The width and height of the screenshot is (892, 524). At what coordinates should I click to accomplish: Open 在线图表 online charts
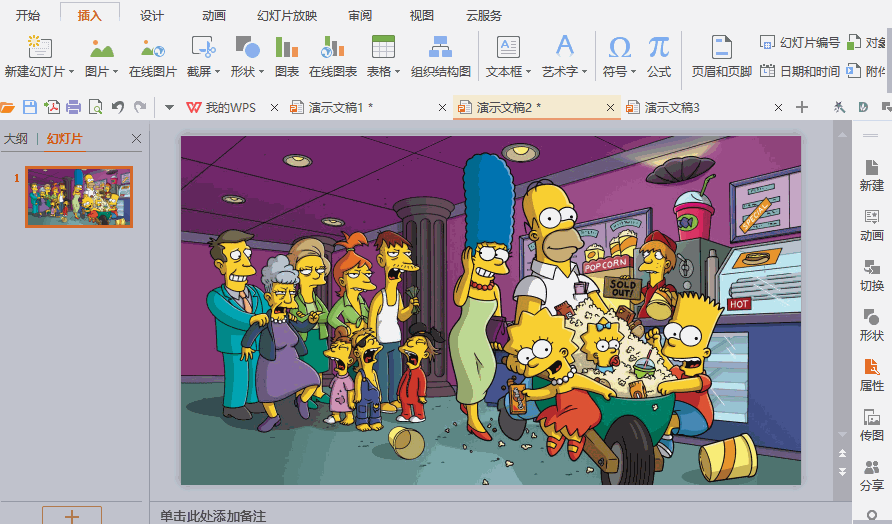click(x=333, y=47)
